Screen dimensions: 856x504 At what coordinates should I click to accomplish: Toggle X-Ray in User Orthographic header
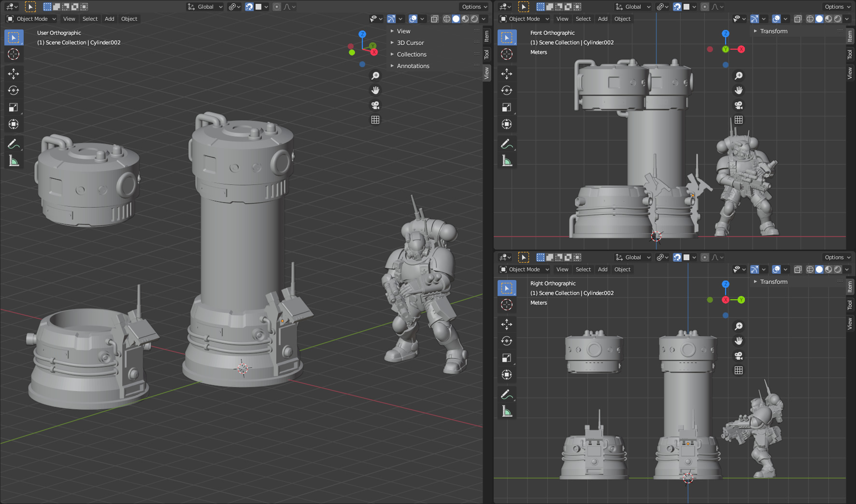434,19
